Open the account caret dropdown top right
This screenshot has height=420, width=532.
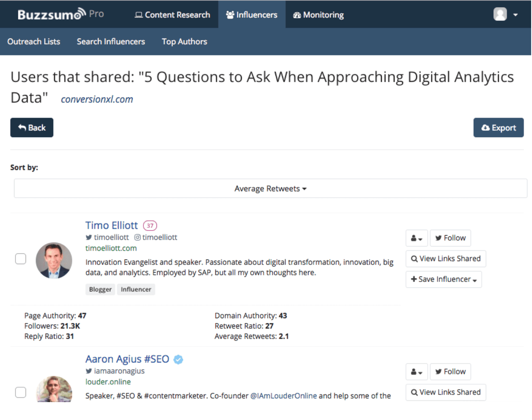tap(515, 14)
